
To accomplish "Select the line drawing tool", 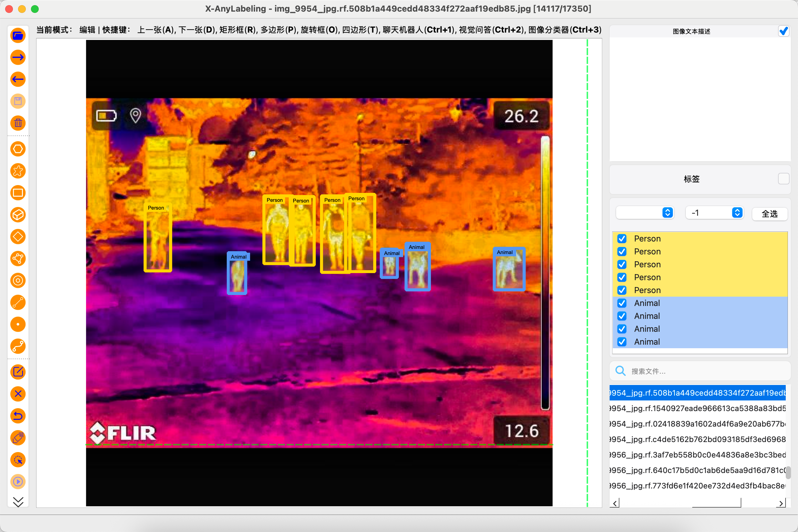I will (x=18, y=303).
